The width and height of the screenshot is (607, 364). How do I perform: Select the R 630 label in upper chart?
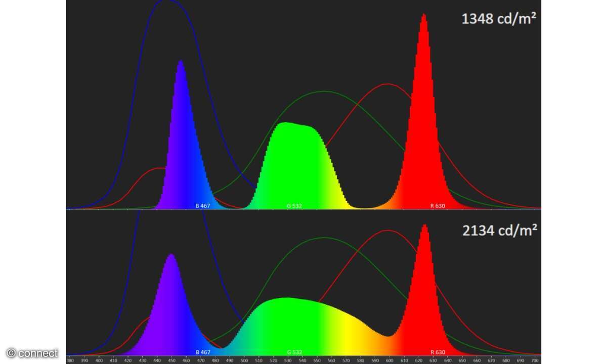pyautogui.click(x=438, y=206)
